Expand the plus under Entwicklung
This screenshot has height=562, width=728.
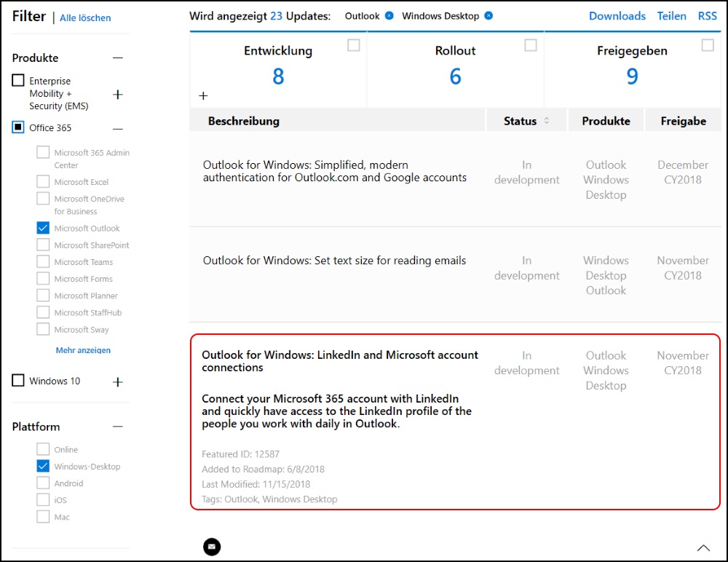(203, 95)
